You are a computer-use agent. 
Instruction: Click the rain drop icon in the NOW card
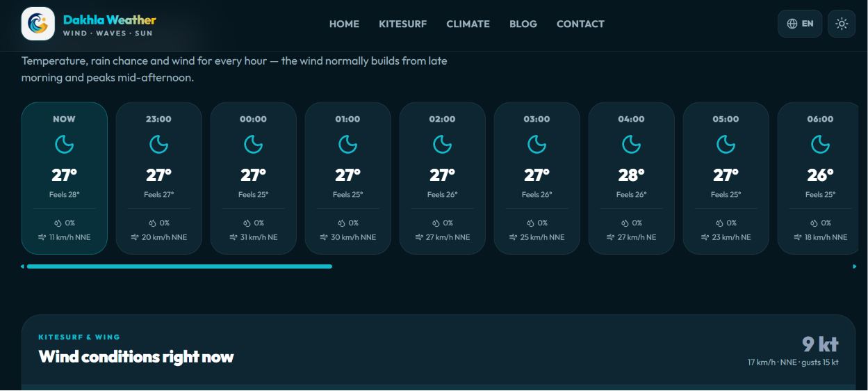click(58, 223)
